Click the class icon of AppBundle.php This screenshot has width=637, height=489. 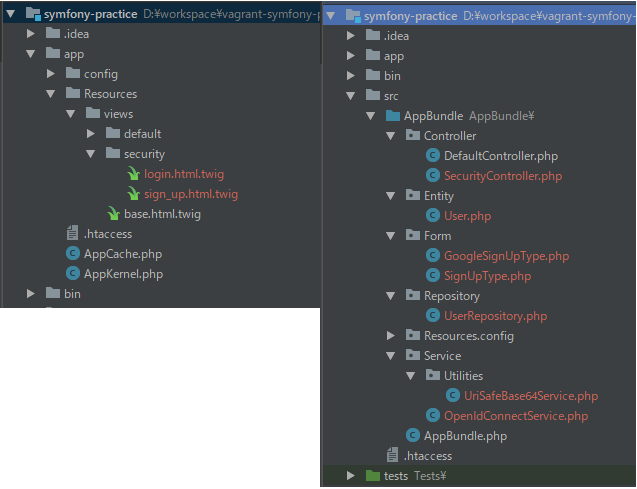413,435
